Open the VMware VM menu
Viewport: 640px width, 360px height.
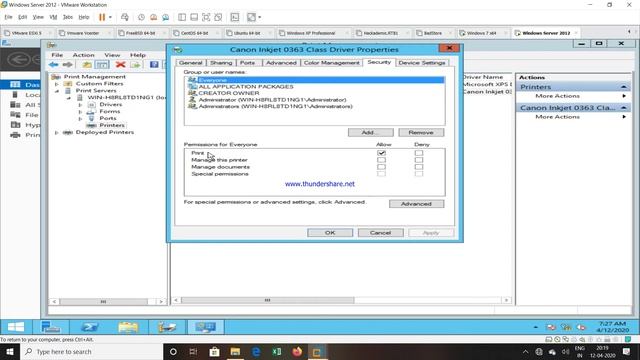point(53,17)
